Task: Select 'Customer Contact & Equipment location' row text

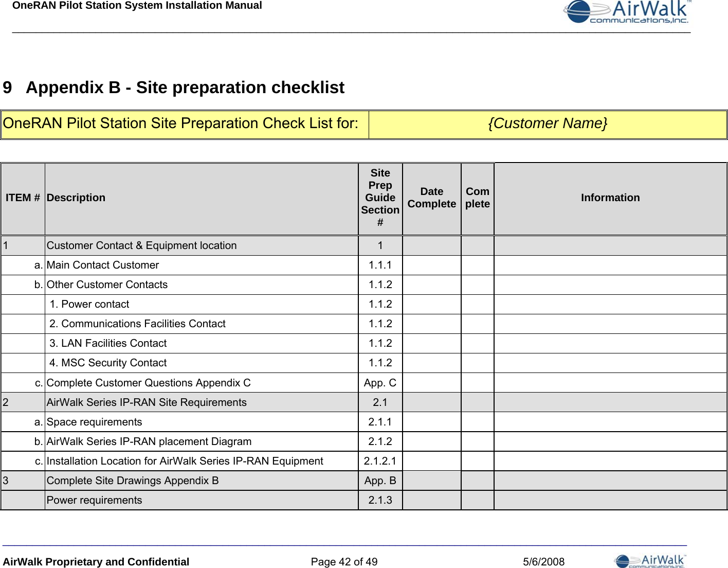Action: [x=142, y=245]
